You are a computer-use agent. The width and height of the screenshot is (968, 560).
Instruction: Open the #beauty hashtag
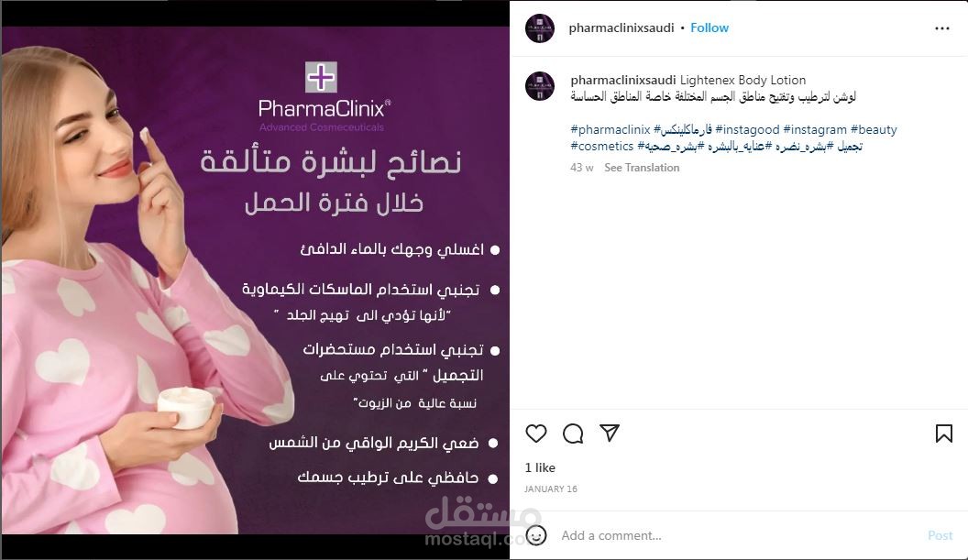[x=874, y=129]
